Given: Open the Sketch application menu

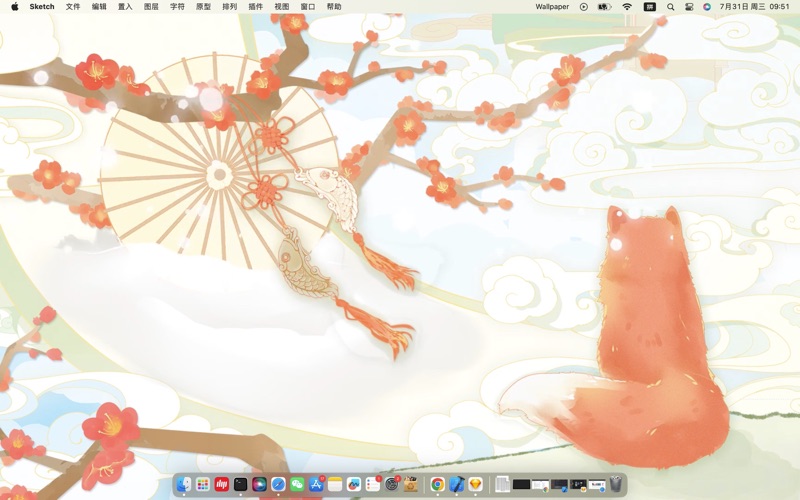Looking at the screenshot, I should pyautogui.click(x=42, y=6).
